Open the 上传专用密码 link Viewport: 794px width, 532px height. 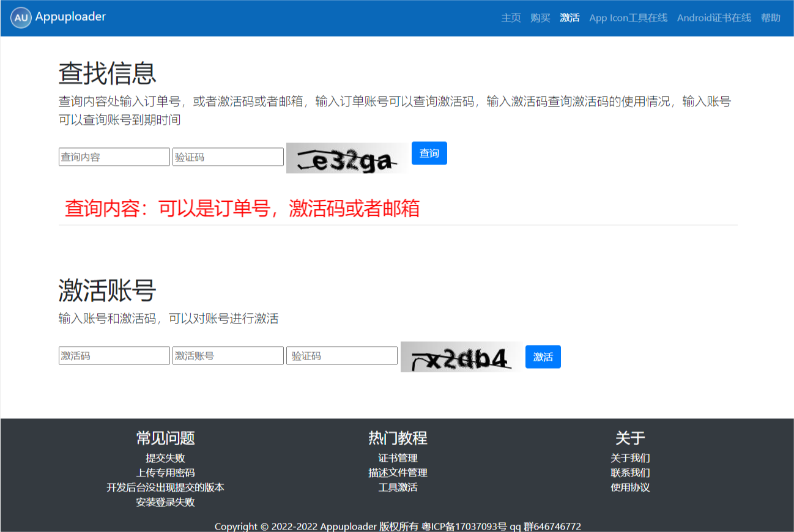(x=165, y=473)
